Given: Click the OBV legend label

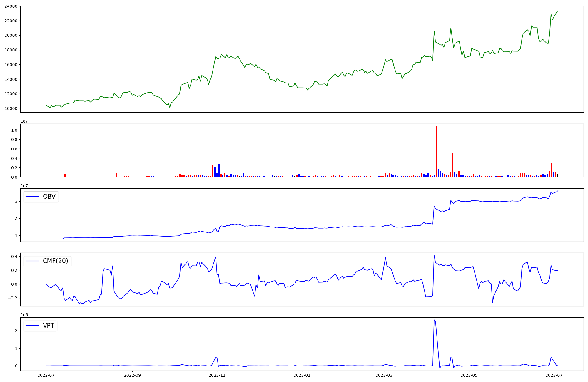Looking at the screenshot, I should click(x=49, y=197).
